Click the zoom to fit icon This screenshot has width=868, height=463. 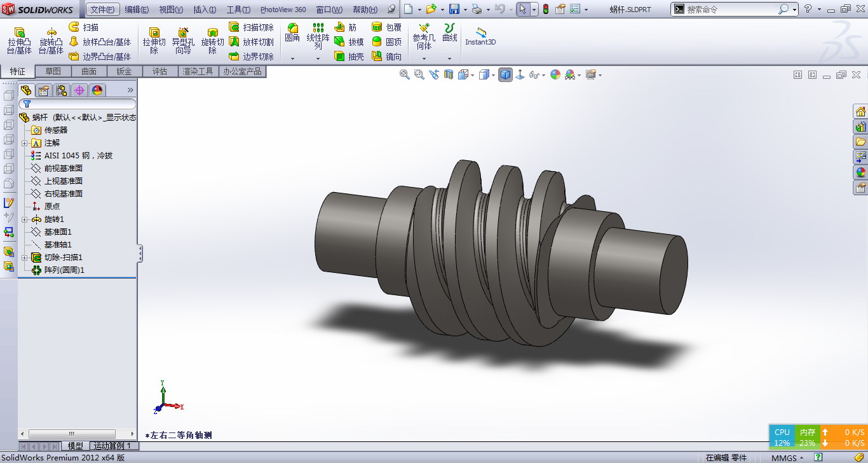click(x=404, y=74)
